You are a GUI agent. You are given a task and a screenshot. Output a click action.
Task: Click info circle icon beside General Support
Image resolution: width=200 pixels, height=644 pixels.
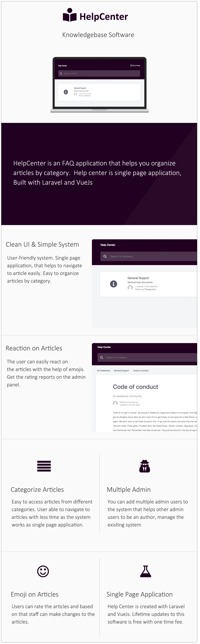(x=113, y=284)
